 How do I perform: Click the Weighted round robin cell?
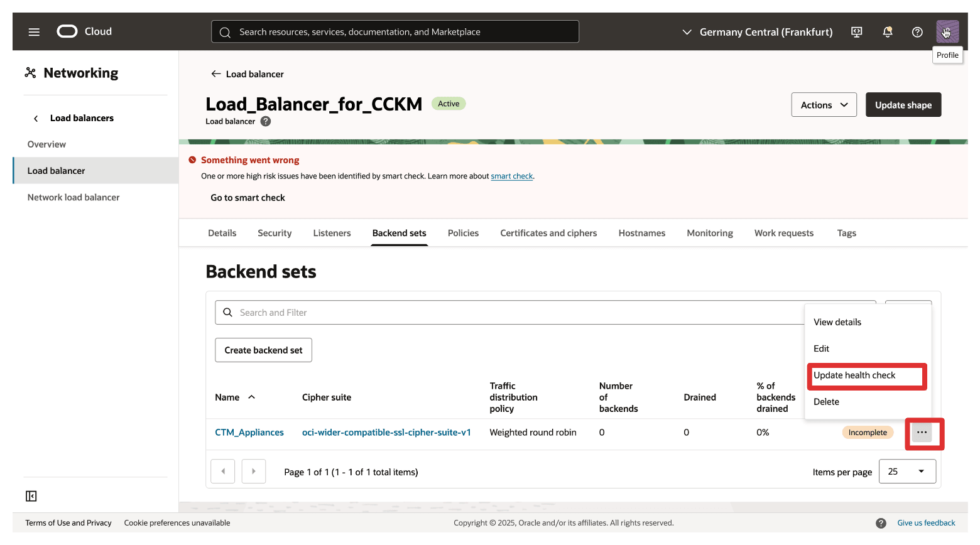[x=533, y=433]
